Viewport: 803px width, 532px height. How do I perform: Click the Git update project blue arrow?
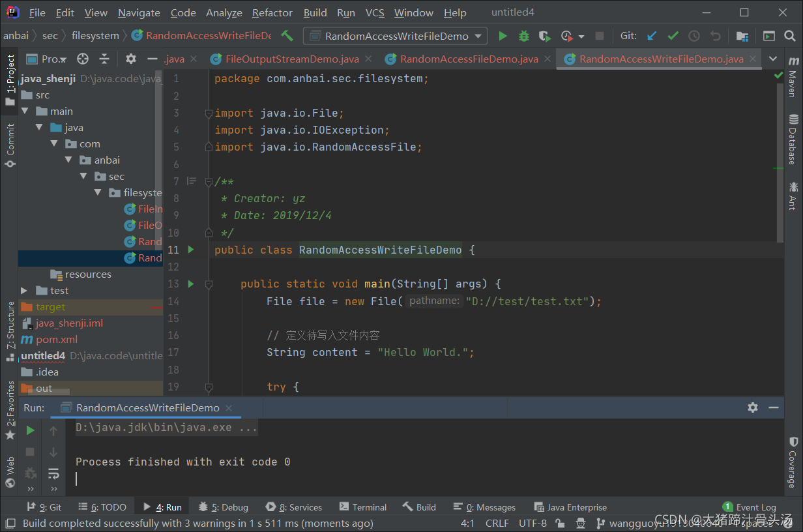coord(652,36)
